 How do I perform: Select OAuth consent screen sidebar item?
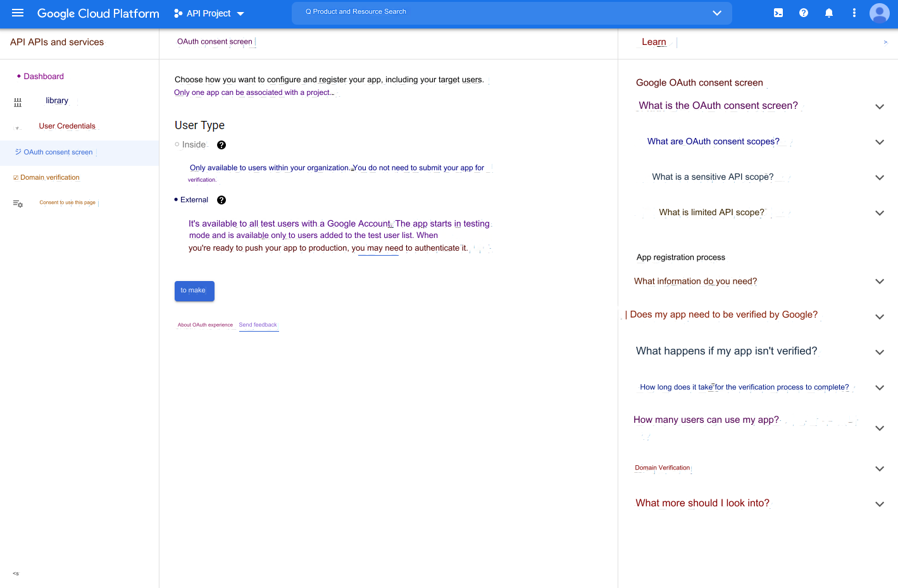[79, 153]
